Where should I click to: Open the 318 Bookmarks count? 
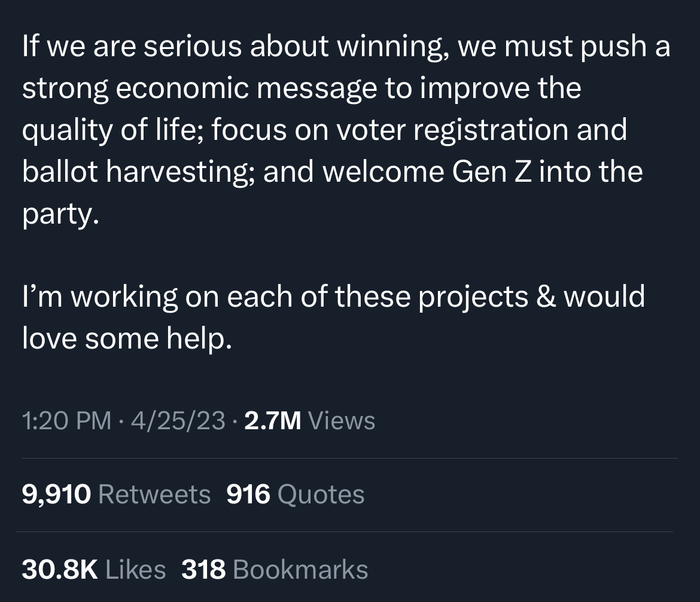pyautogui.click(x=275, y=569)
